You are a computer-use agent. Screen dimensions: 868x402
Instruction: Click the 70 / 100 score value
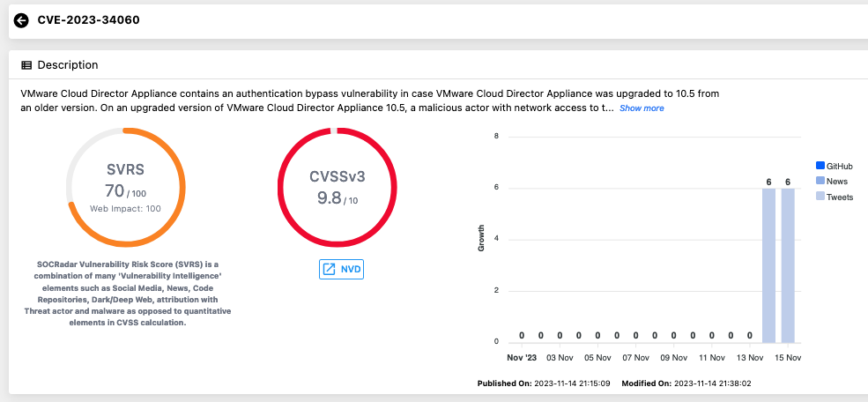point(126,191)
